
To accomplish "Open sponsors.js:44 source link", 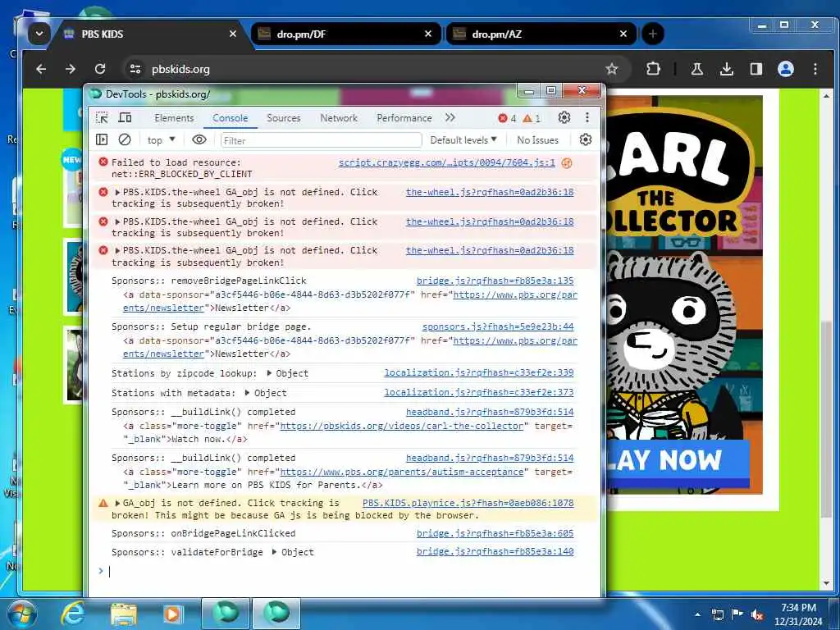I will 498,326.
